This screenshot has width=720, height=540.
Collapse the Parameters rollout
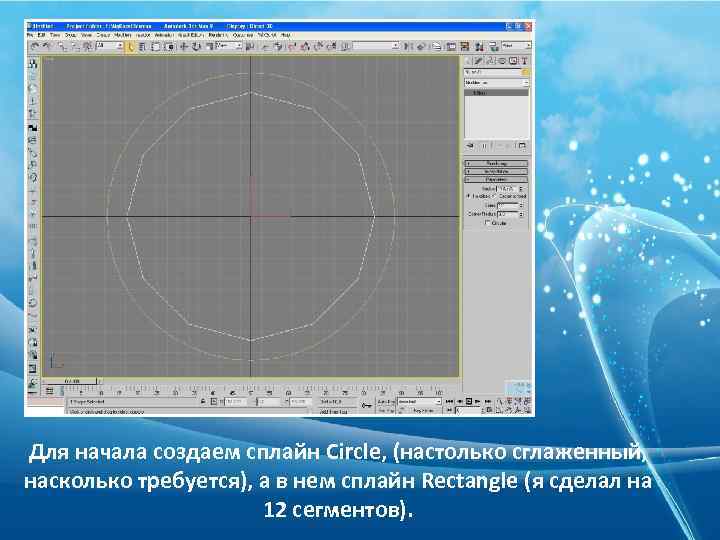tap(496, 180)
